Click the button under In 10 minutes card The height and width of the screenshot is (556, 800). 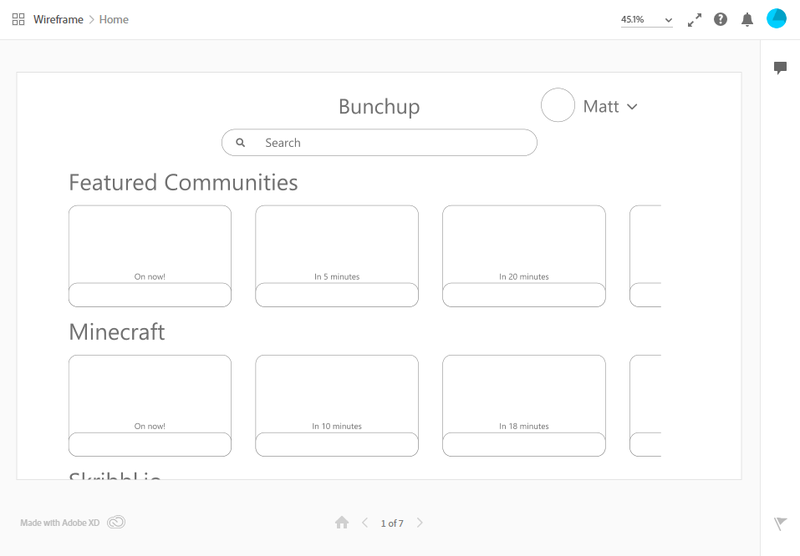coord(337,444)
